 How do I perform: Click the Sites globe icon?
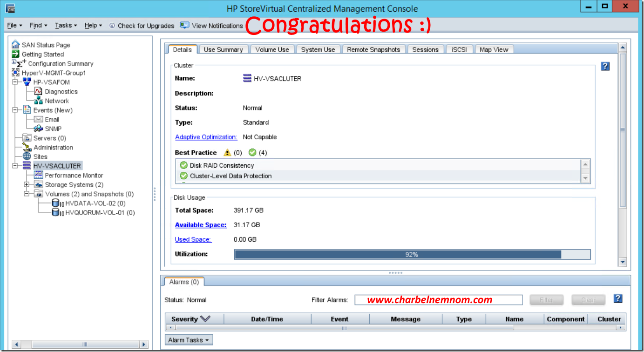pos(27,156)
